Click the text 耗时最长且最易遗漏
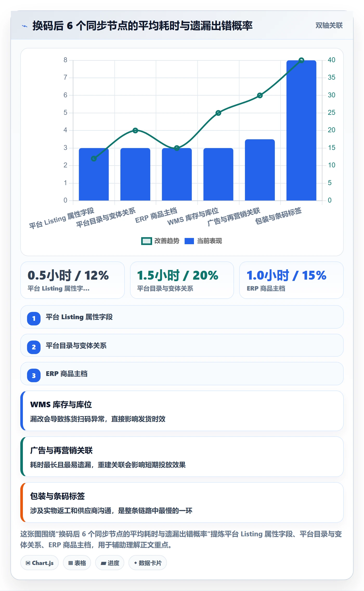The height and width of the screenshot is (591, 364). (61, 465)
